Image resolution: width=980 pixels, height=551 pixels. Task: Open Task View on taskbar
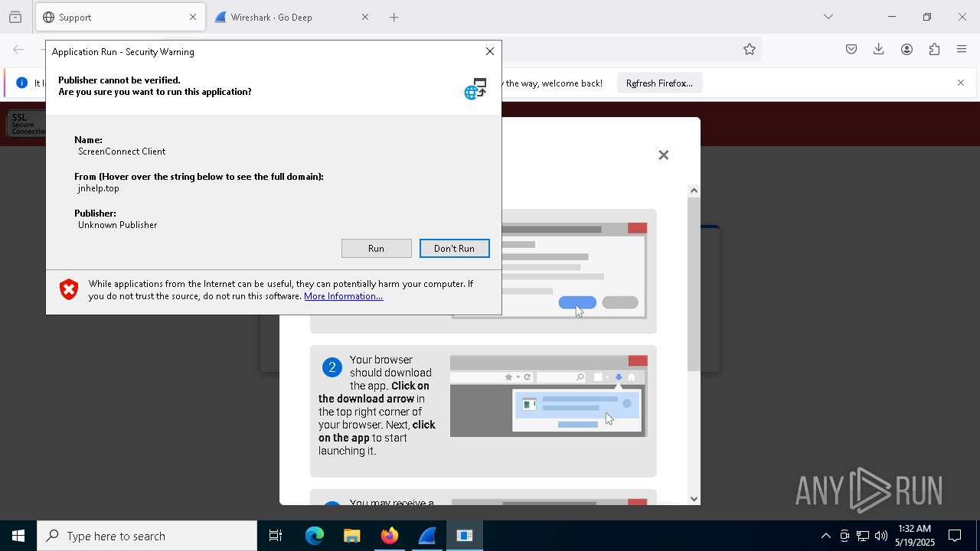(x=276, y=536)
